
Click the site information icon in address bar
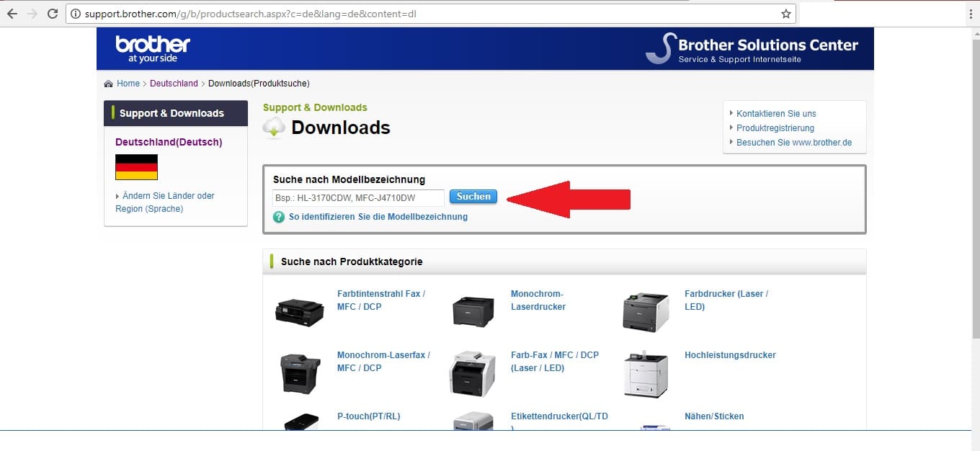pos(76,14)
